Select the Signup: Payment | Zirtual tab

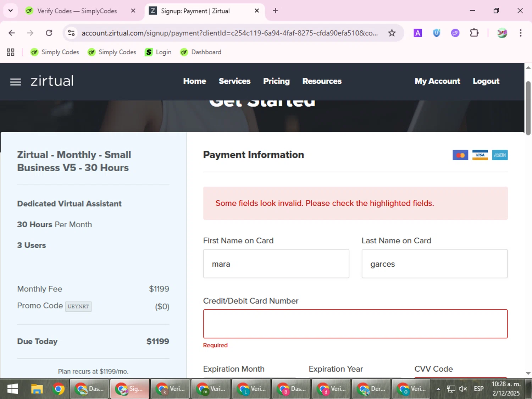tap(195, 11)
